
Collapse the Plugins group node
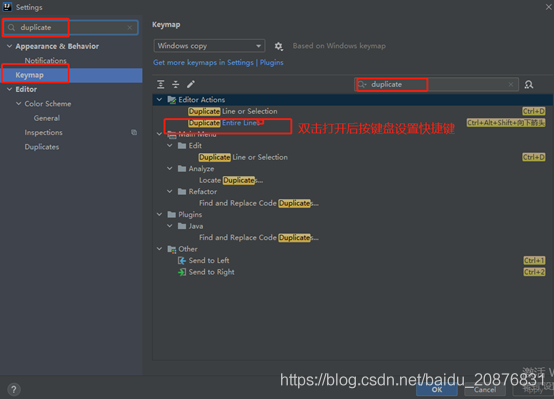click(159, 215)
